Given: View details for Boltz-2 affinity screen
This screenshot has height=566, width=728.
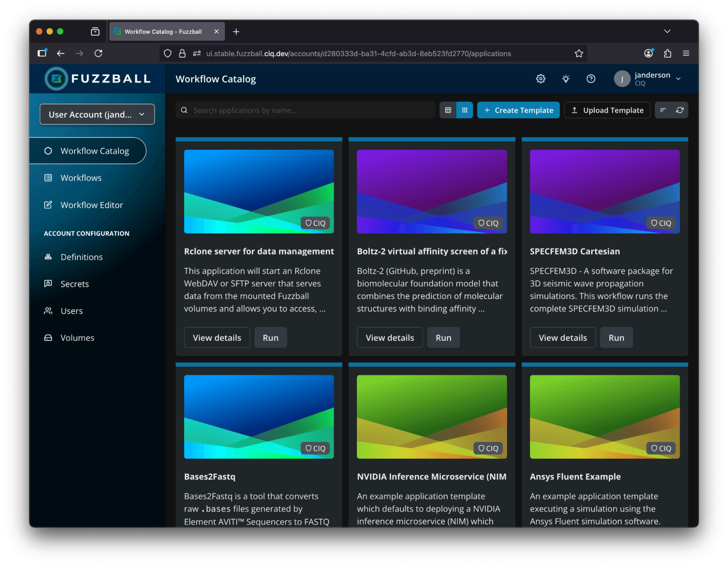Looking at the screenshot, I should click(390, 337).
